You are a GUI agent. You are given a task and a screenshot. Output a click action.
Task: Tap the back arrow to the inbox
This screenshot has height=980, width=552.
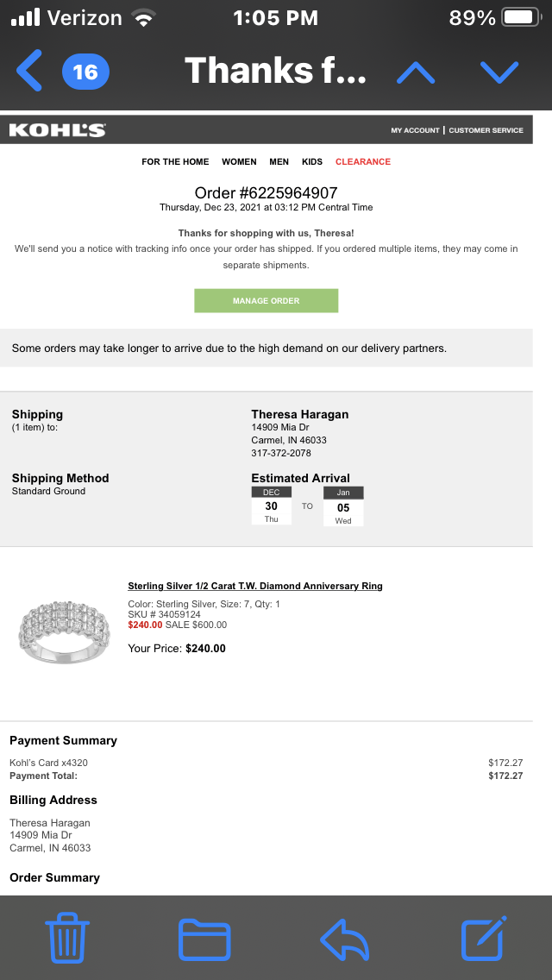[x=29, y=71]
